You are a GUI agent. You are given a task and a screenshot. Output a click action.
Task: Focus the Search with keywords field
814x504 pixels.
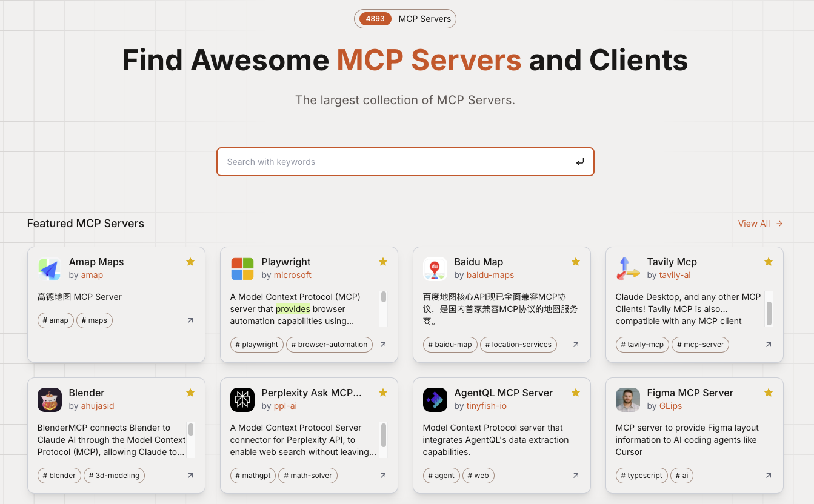(x=405, y=162)
